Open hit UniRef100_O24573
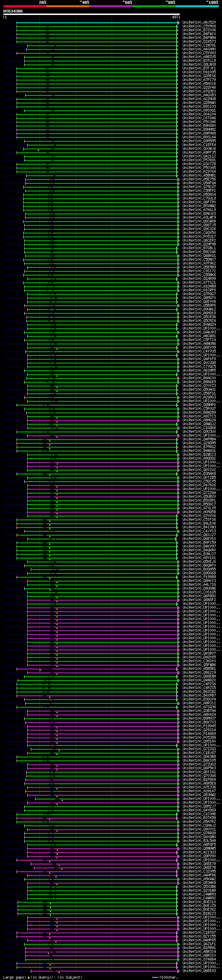 click(199, 41)
